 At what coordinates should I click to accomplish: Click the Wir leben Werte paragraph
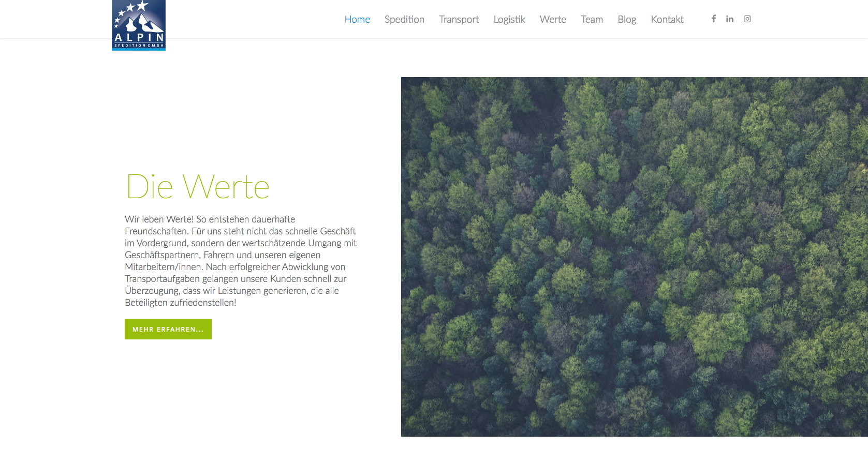(x=241, y=261)
